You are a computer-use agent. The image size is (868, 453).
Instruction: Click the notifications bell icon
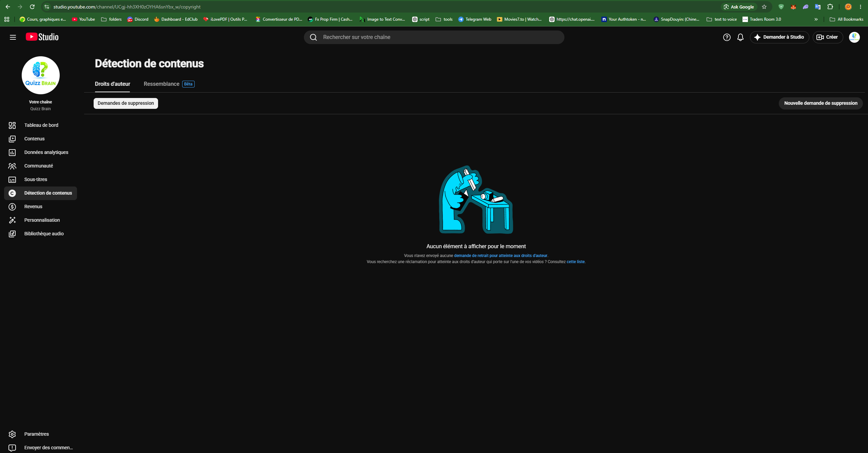[x=740, y=37]
